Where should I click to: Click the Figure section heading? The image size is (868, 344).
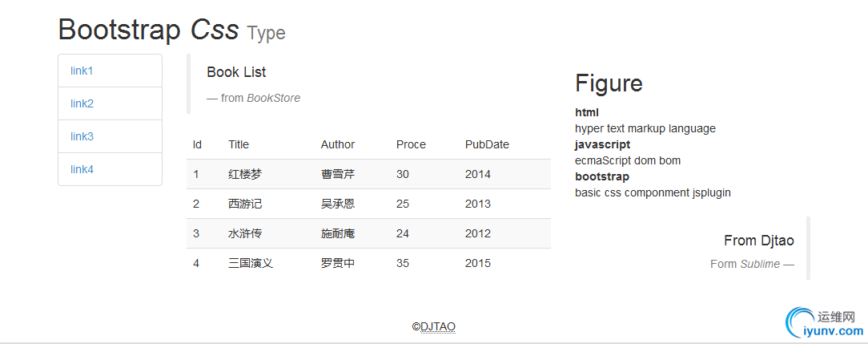click(x=609, y=83)
